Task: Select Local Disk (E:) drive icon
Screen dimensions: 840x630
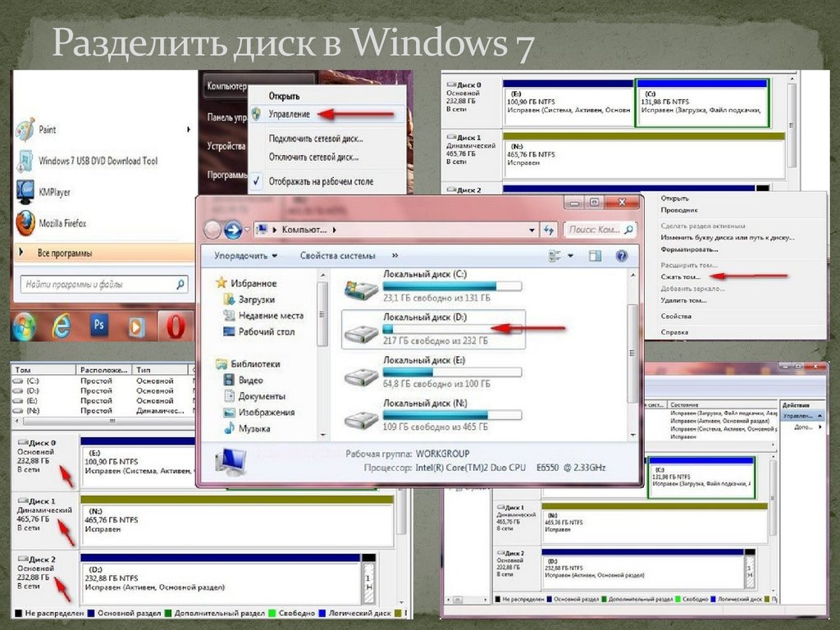Action: coord(361,377)
